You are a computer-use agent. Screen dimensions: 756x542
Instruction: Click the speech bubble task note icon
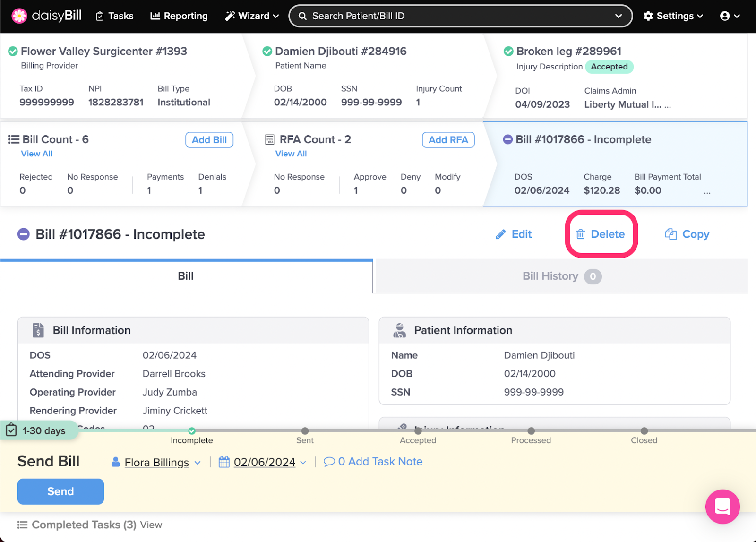point(329,462)
